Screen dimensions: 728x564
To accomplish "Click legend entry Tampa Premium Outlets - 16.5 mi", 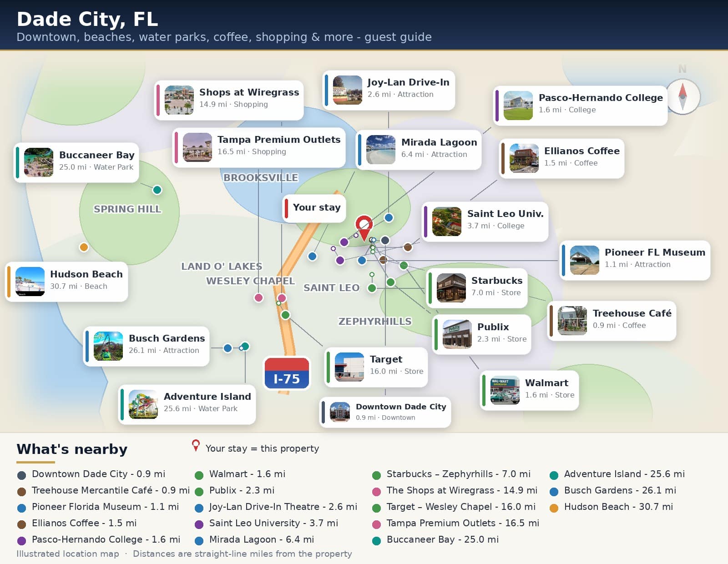I will (455, 523).
